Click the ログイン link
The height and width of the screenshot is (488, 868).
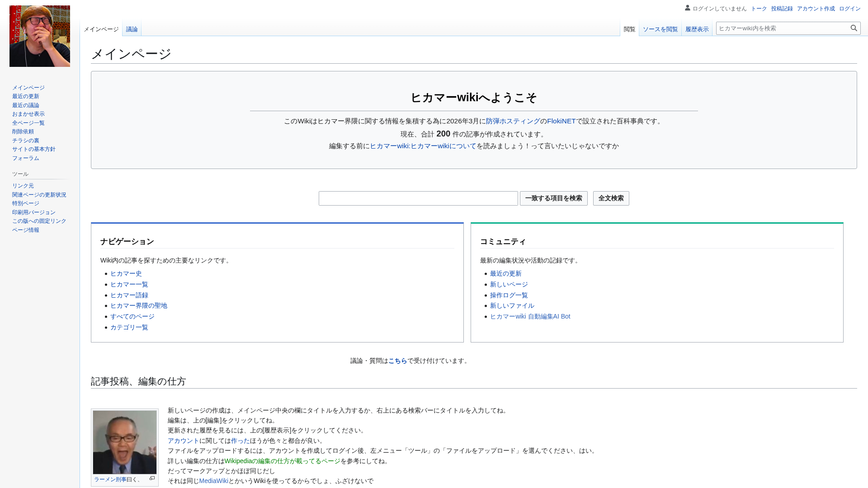849,9
